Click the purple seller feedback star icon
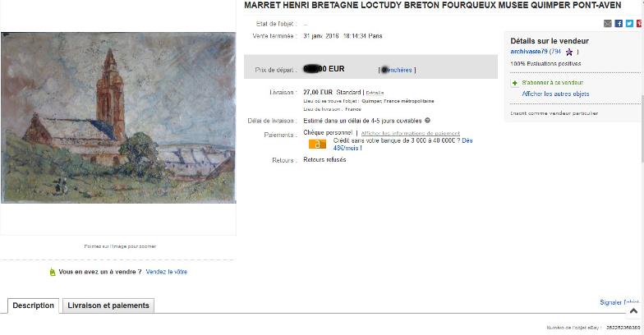Viewport: 644px width, 335px height. 569,52
